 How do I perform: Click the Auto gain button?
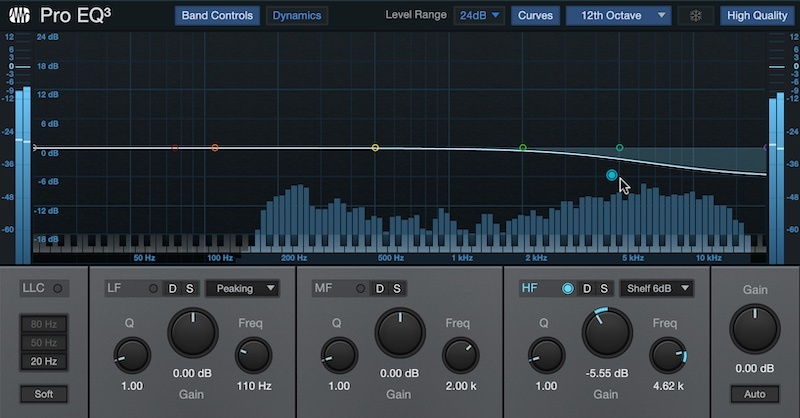tap(755, 394)
